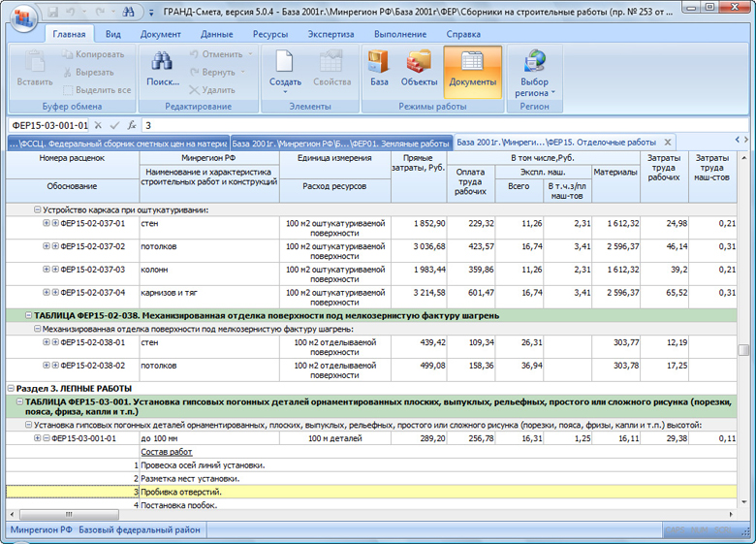Viewport: 756px width, 544px height.
Task: Collapse the Состав работ of ФЕР15-03-001-01
Action: 47,438
